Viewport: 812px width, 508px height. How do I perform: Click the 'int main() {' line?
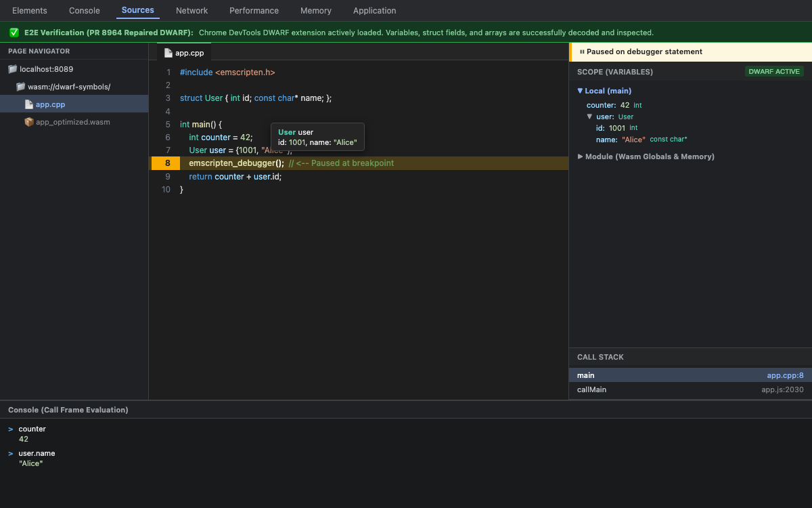click(201, 125)
